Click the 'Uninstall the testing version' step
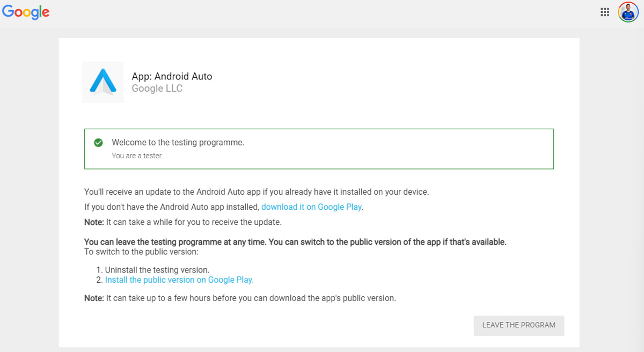This screenshot has height=352, width=644. [157, 270]
